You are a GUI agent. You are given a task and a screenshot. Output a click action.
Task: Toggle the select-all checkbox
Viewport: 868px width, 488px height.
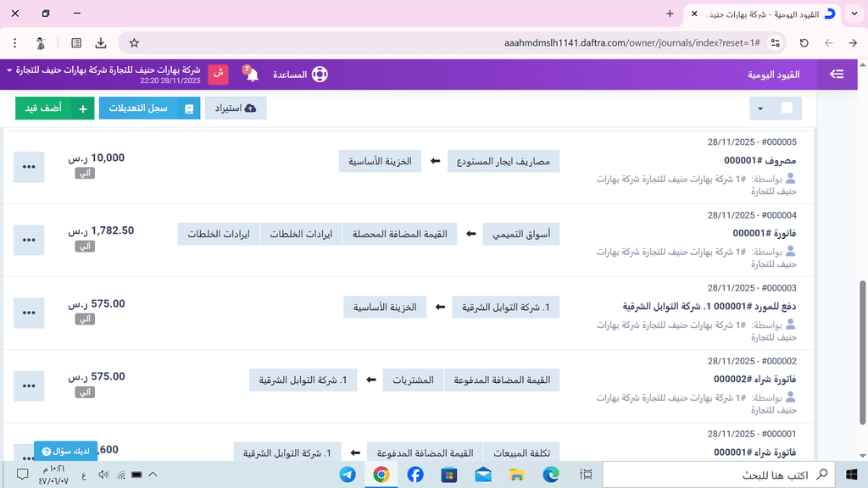[x=787, y=108]
